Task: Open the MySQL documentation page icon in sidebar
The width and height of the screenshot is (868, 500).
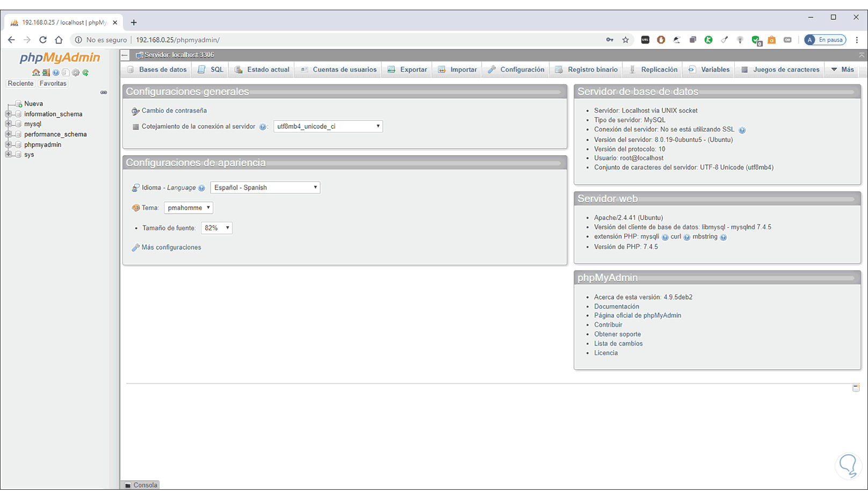Action: (x=66, y=73)
